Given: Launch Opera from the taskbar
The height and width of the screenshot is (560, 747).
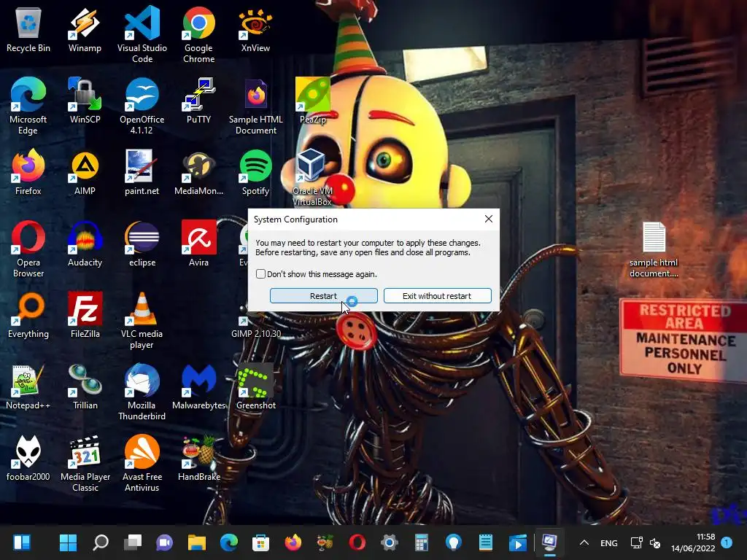Looking at the screenshot, I should click(x=357, y=542).
